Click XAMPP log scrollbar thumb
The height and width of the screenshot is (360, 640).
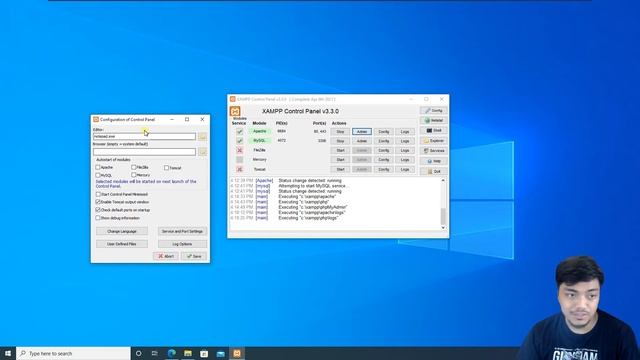[x=443, y=216]
